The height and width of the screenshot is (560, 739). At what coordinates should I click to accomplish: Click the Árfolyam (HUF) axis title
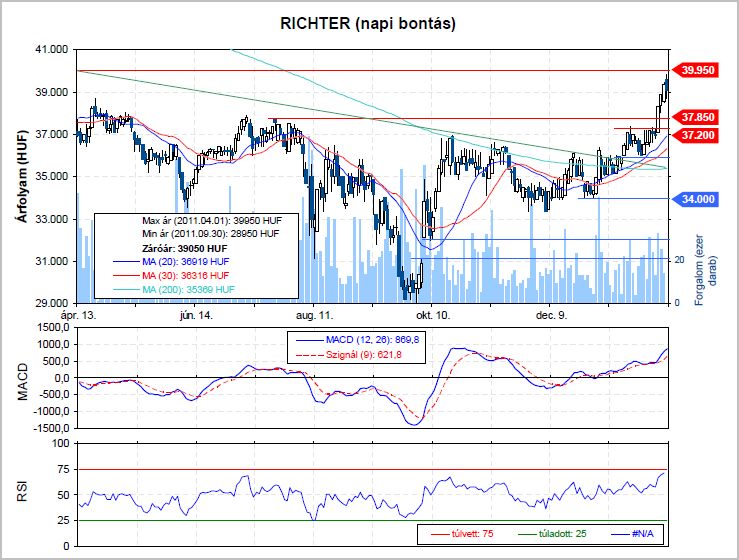tap(22, 176)
